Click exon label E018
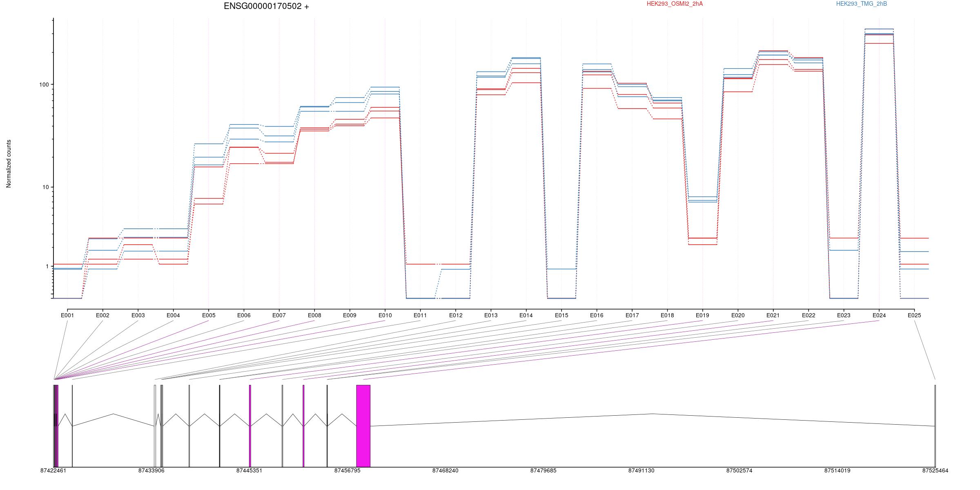This screenshot has width=980, height=490. point(667,315)
